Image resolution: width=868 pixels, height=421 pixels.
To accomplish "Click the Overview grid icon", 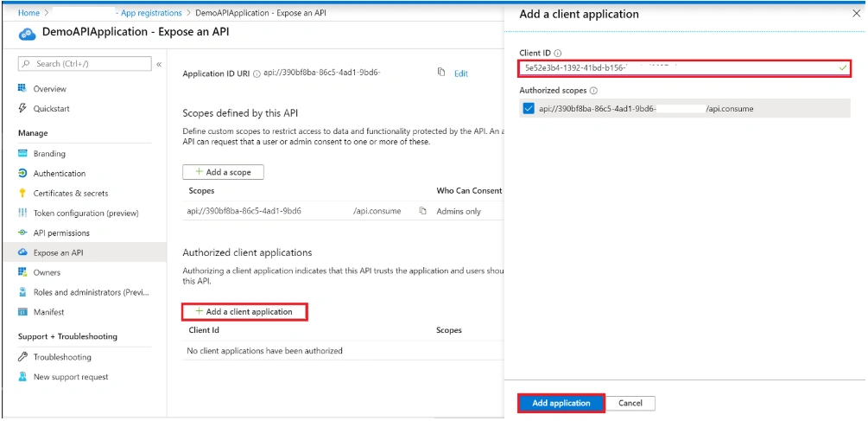I will tap(22, 88).
